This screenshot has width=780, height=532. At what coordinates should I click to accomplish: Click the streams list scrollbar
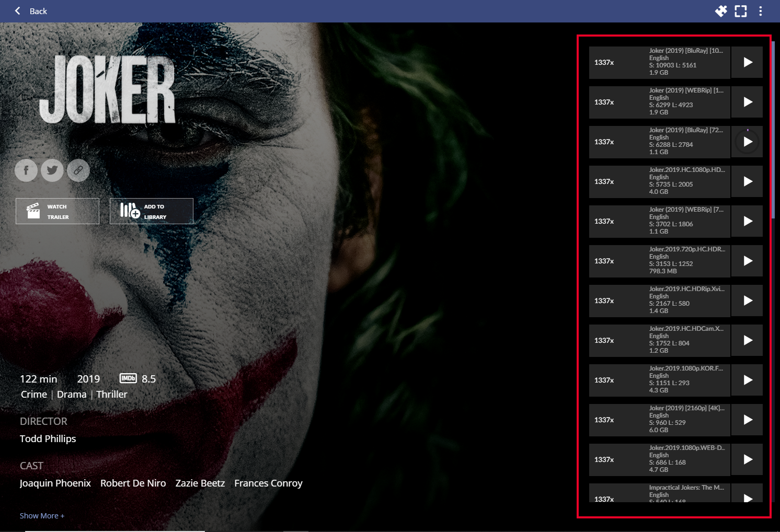pyautogui.click(x=773, y=130)
